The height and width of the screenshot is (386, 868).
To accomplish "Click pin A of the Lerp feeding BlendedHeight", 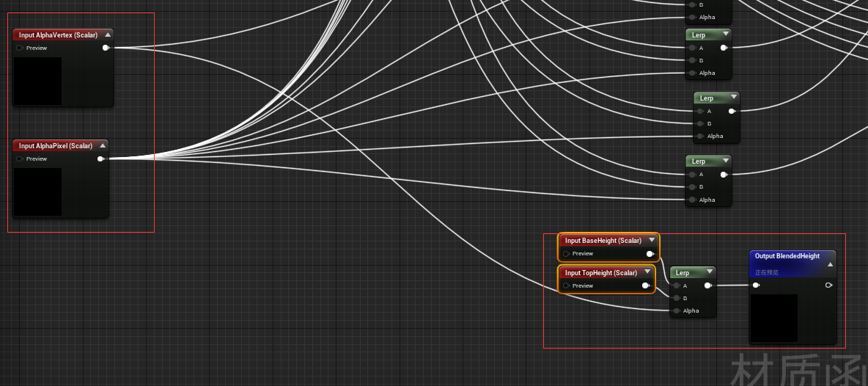I will [x=676, y=285].
